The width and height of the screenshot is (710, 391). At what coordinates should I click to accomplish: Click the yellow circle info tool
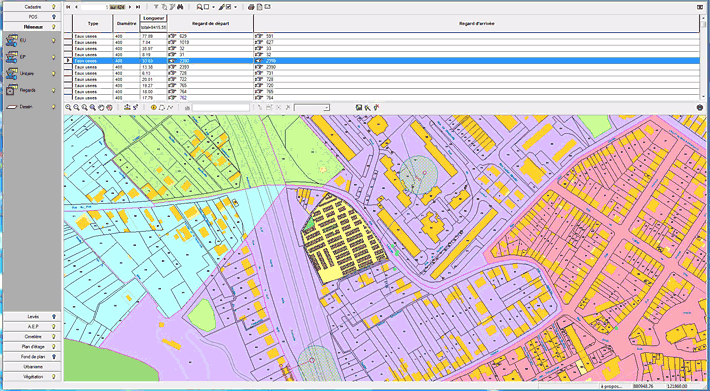153,108
